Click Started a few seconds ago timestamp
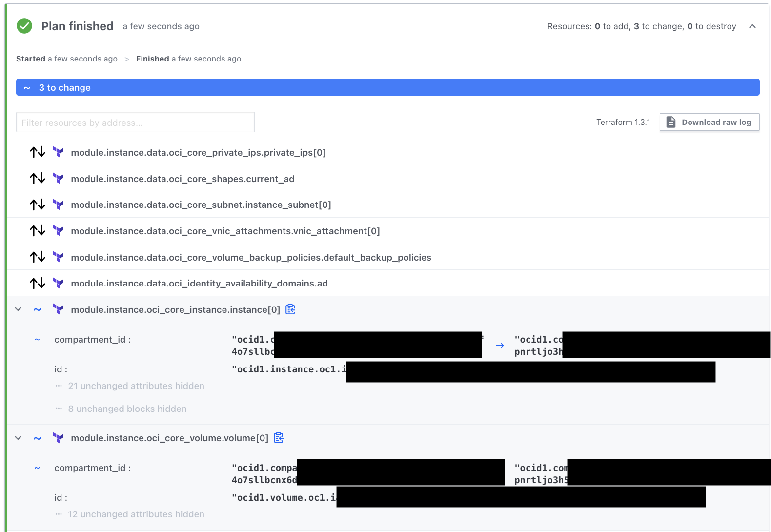This screenshot has width=771, height=532. pyautogui.click(x=67, y=59)
